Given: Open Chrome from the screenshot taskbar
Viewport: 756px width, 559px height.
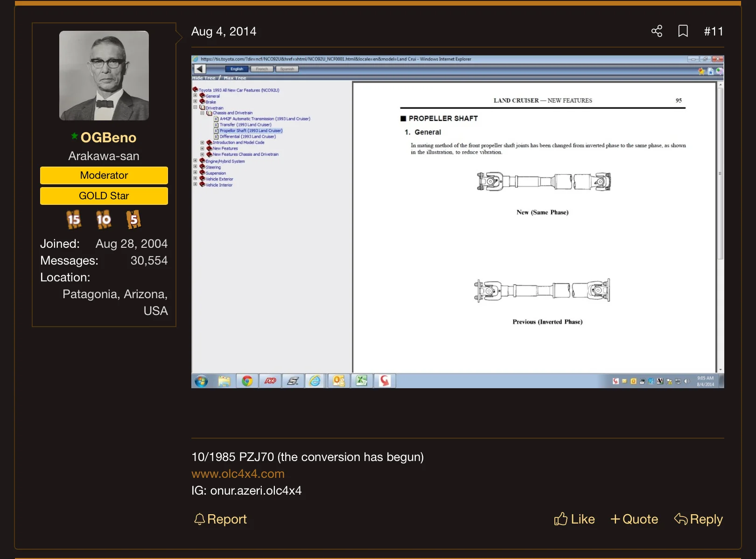Looking at the screenshot, I should click(247, 381).
